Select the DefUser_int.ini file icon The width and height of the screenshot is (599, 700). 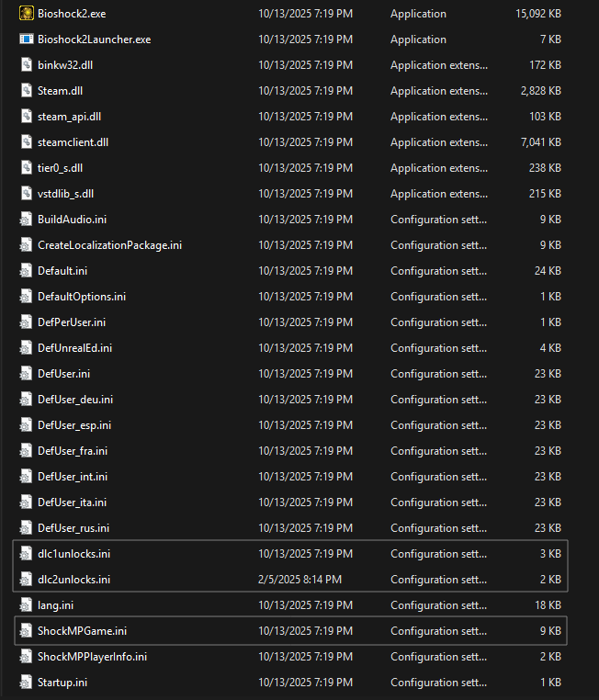point(26,477)
